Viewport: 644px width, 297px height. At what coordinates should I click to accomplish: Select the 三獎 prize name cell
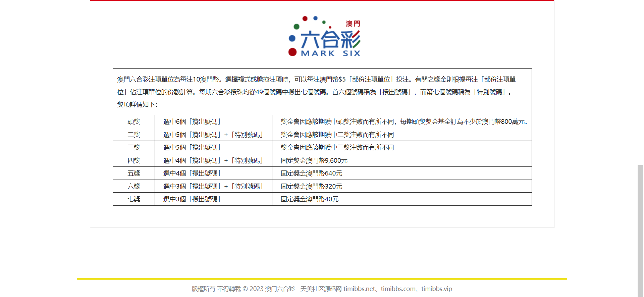pyautogui.click(x=134, y=147)
